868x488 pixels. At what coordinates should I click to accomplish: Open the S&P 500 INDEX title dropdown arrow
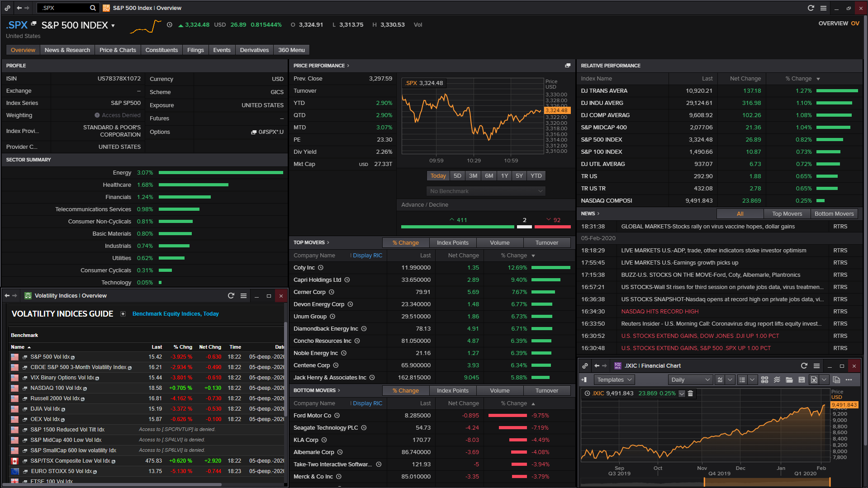coord(113,26)
